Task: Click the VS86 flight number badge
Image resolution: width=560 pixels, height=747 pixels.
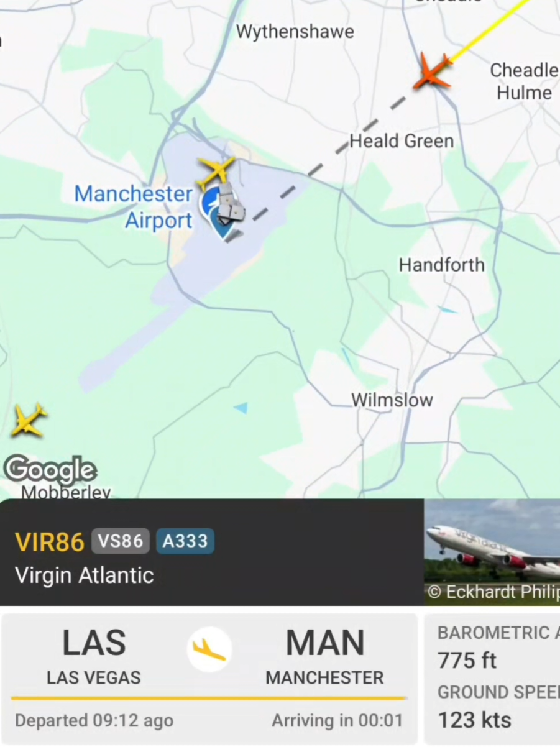Action: tap(121, 541)
